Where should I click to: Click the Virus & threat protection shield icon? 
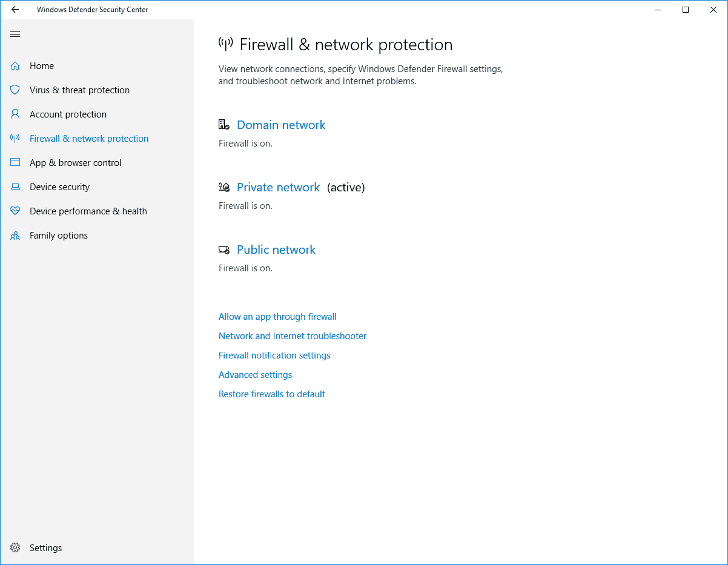tap(15, 90)
